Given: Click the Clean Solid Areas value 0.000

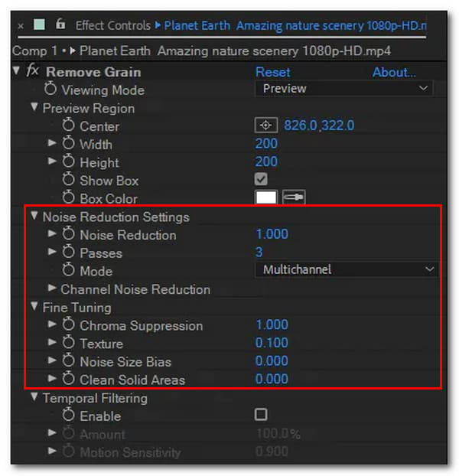Looking at the screenshot, I should [272, 379].
